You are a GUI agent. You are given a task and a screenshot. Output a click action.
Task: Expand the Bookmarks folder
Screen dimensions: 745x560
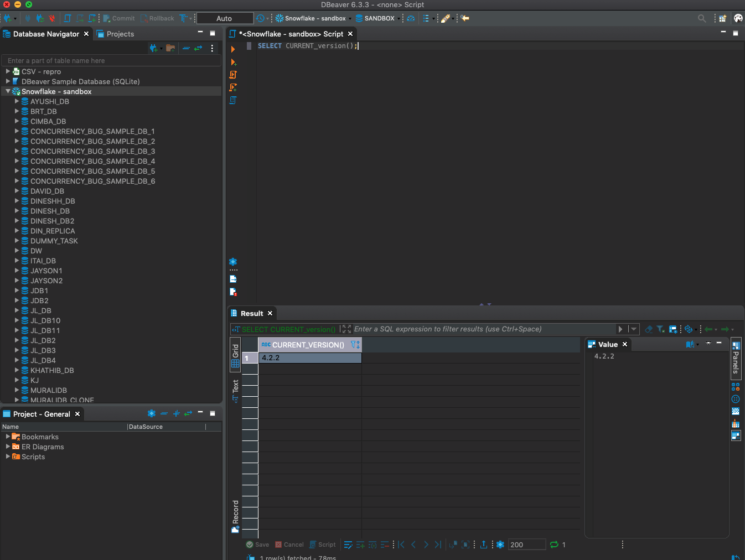tap(8, 437)
